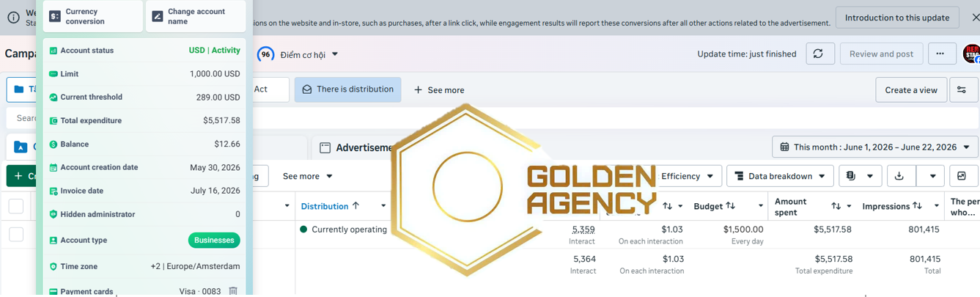
Task: Click the Create a view button
Action: (x=911, y=90)
